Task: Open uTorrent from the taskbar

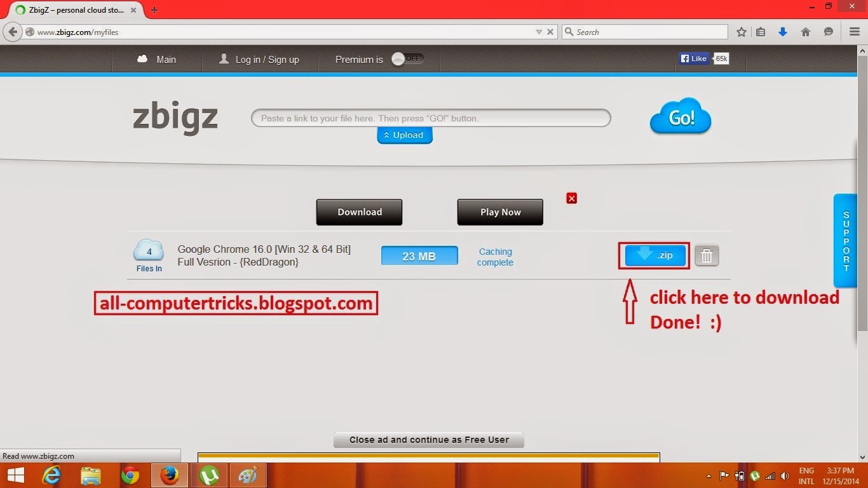Action: 209,475
